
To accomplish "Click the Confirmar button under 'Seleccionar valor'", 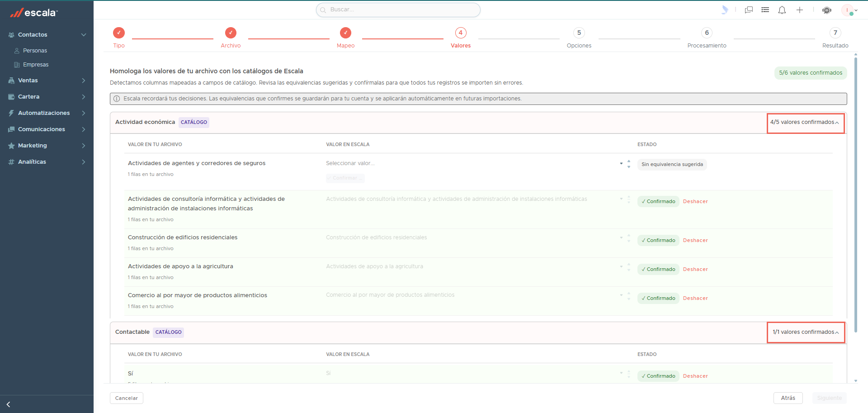I will [x=345, y=178].
